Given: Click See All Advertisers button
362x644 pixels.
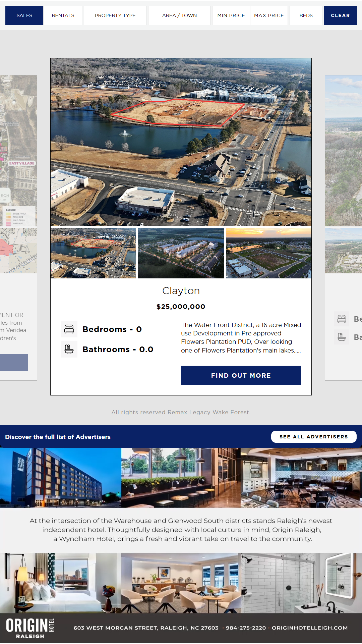Looking at the screenshot, I should [x=314, y=437].
